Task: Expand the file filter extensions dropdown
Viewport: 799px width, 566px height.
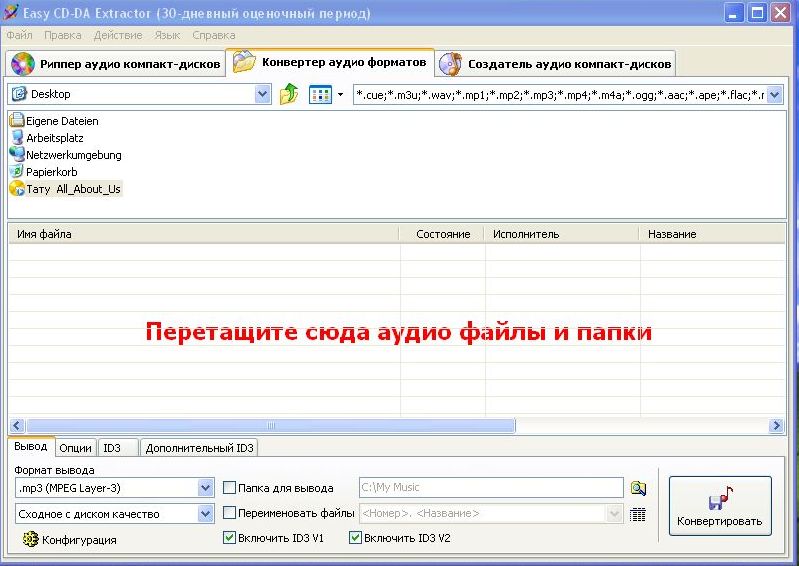Action: [x=775, y=95]
